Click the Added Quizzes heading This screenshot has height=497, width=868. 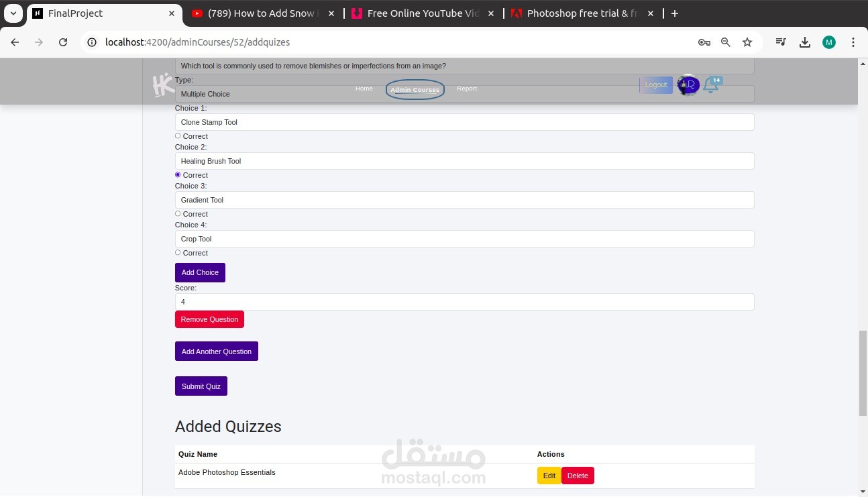(x=228, y=427)
